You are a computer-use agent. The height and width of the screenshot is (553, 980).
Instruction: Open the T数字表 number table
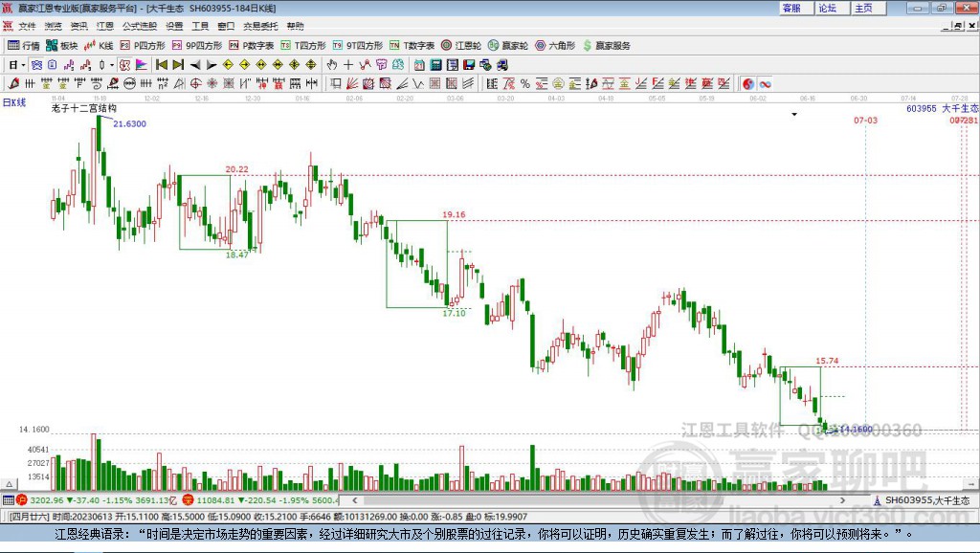tap(412, 46)
